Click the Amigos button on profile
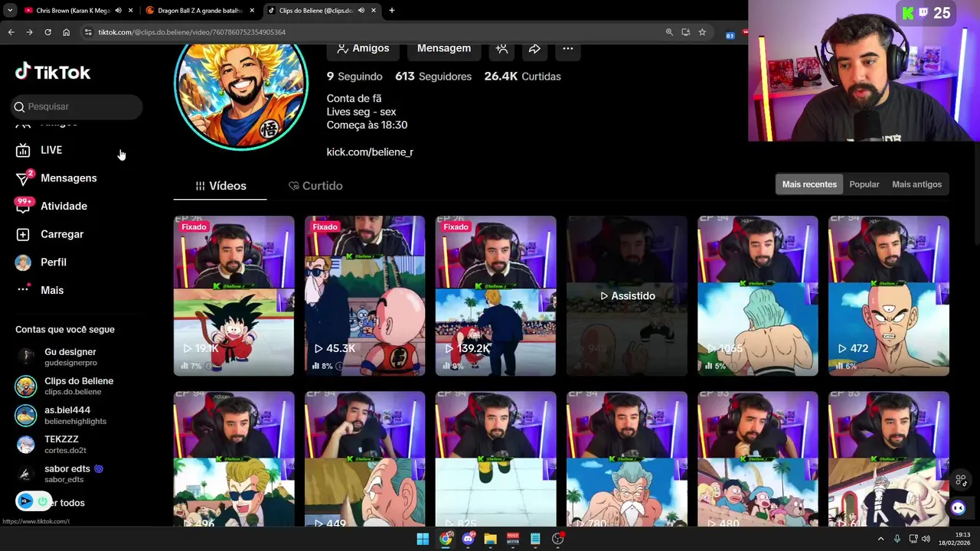Screen dimensions: 980x551 pos(364,48)
